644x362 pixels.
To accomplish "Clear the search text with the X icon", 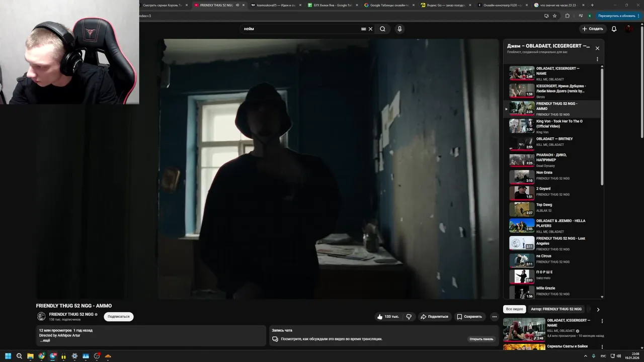I will (x=371, y=29).
